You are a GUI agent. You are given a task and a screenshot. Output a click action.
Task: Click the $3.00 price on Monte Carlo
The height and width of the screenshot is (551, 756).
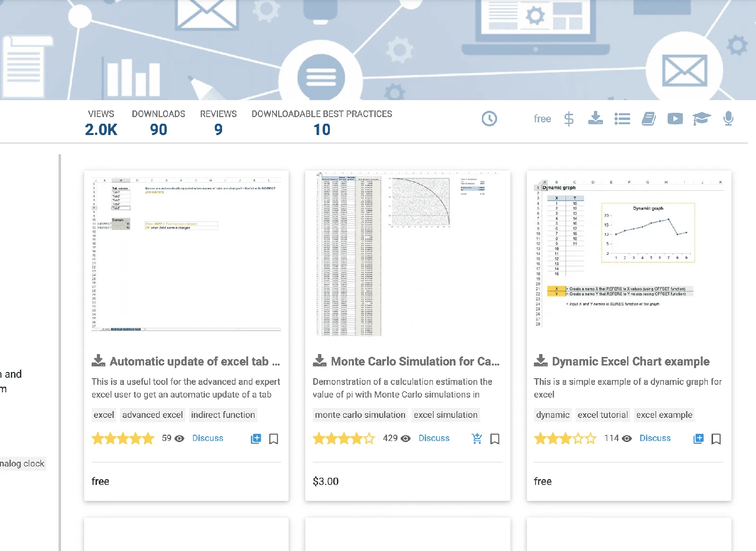tap(326, 481)
